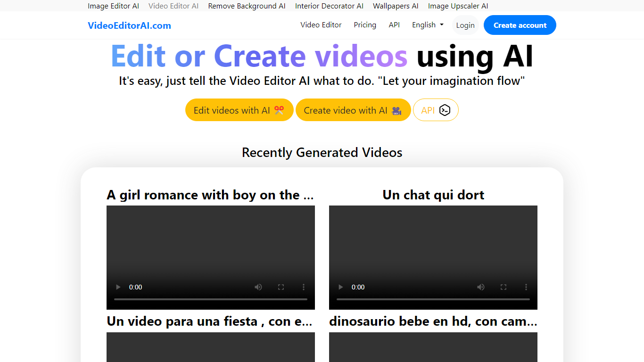This screenshot has width=644, height=362.
Task: Click the Create account button
Action: click(520, 25)
